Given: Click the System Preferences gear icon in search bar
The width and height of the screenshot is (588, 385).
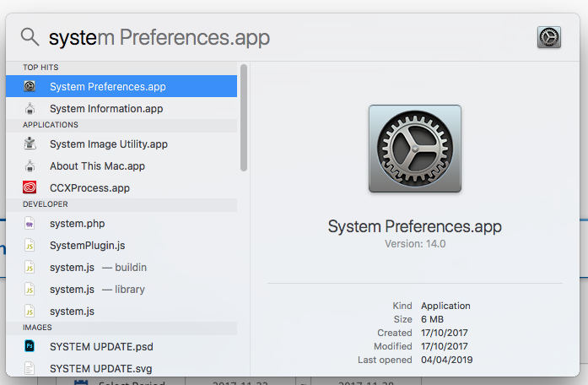Looking at the screenshot, I should (x=548, y=37).
